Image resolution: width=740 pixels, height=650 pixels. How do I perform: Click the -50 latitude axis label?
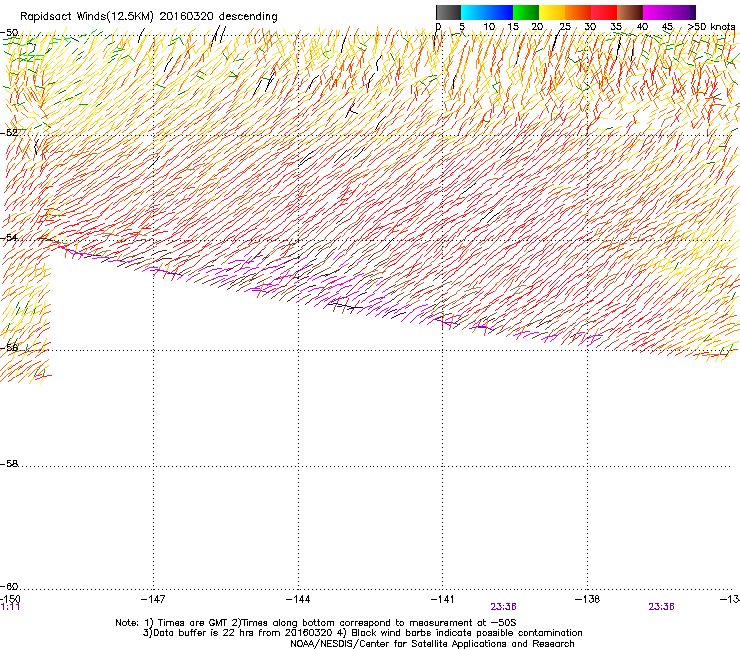9,33
